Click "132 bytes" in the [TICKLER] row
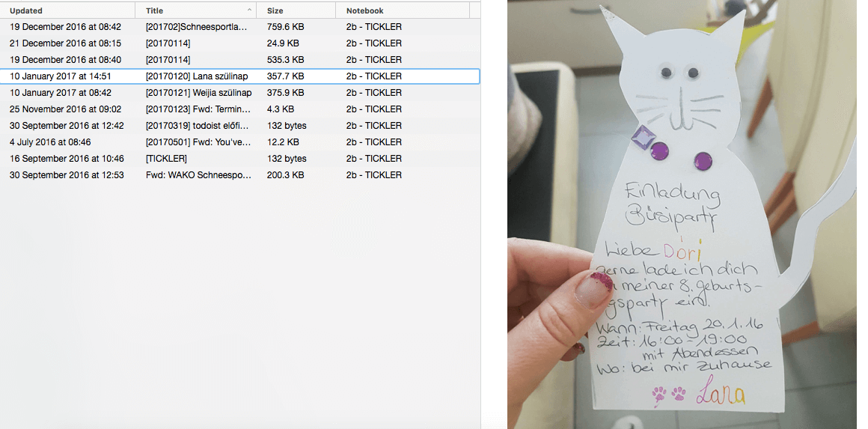868x429 pixels. click(x=286, y=158)
